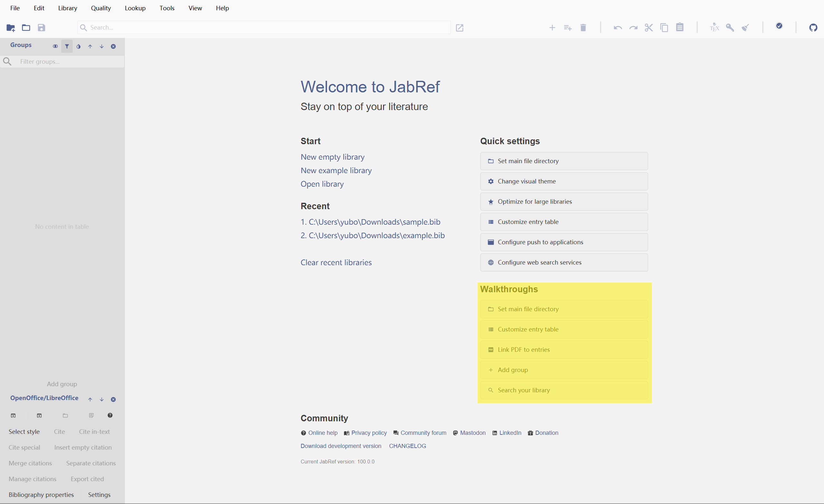Open recent file example.bib
This screenshot has height=504, width=824.
pyautogui.click(x=372, y=236)
